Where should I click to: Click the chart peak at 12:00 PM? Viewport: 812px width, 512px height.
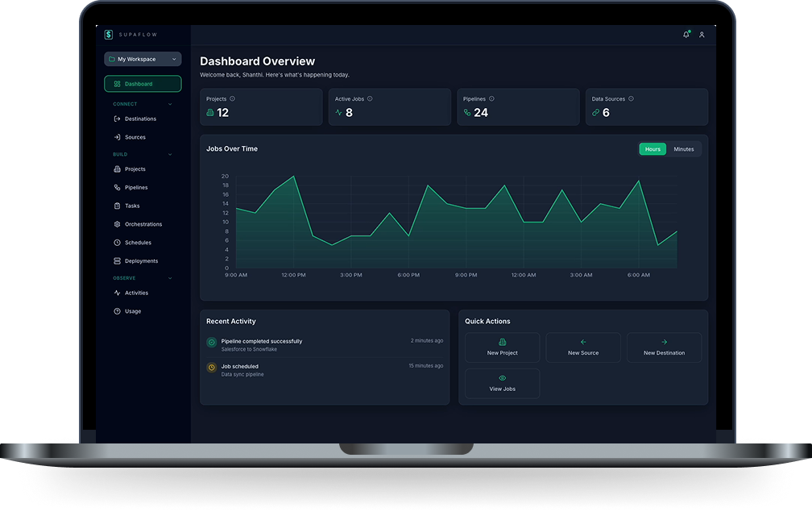click(294, 177)
